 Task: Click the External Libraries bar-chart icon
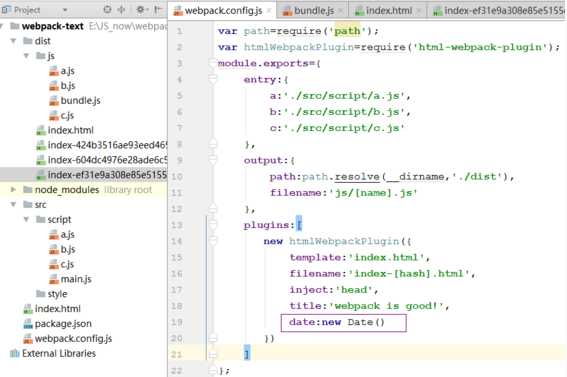point(15,353)
